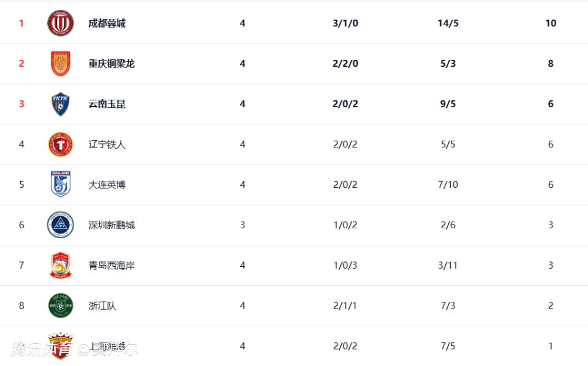Select the 浙江队 team name
The width and height of the screenshot is (588, 366).
[102, 305]
